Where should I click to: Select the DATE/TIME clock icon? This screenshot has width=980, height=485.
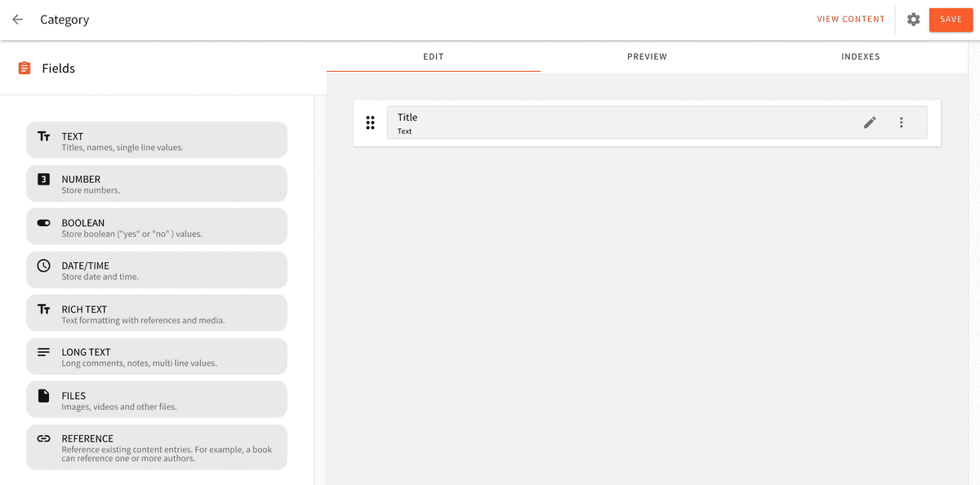pos(44,265)
